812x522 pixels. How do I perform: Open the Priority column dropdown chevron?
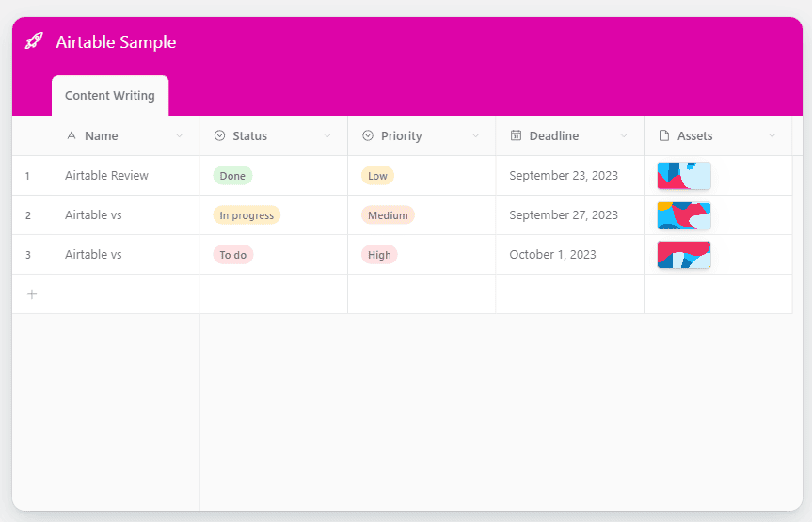pyautogui.click(x=476, y=135)
